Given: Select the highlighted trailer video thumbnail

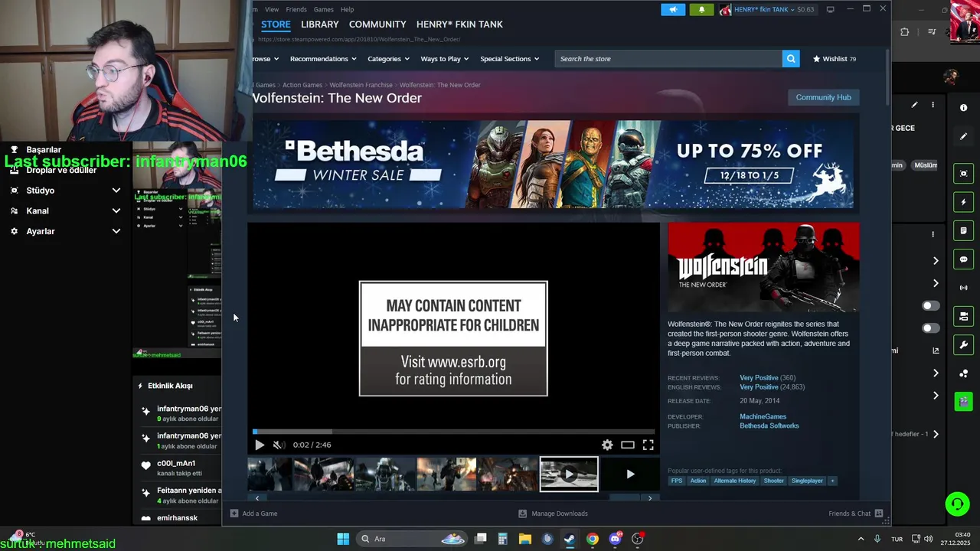Looking at the screenshot, I should pos(569,474).
